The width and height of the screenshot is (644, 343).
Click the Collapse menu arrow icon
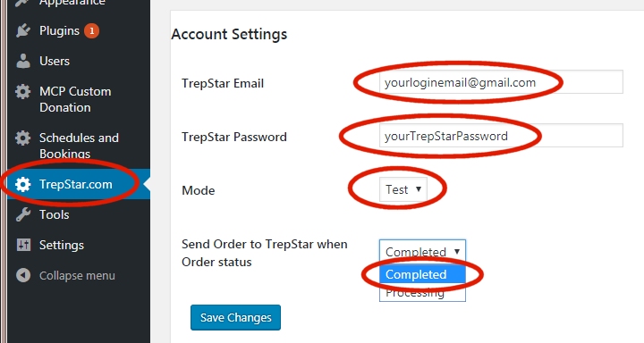23,275
